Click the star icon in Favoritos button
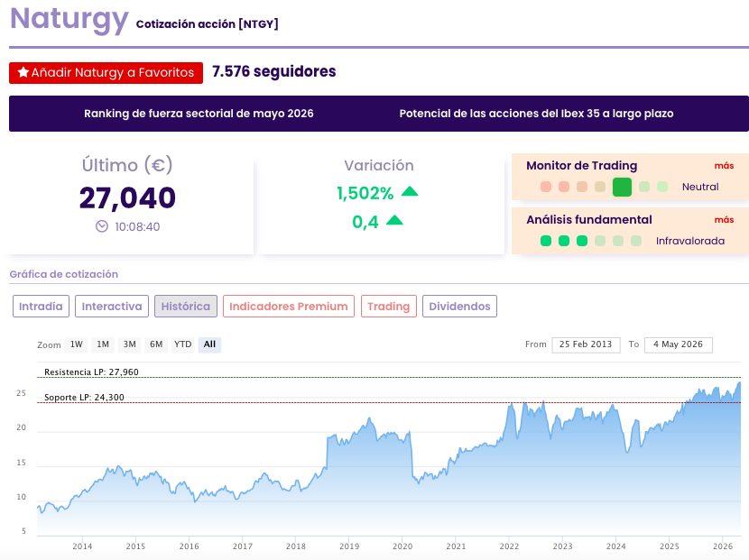The image size is (749, 560). pos(23,72)
